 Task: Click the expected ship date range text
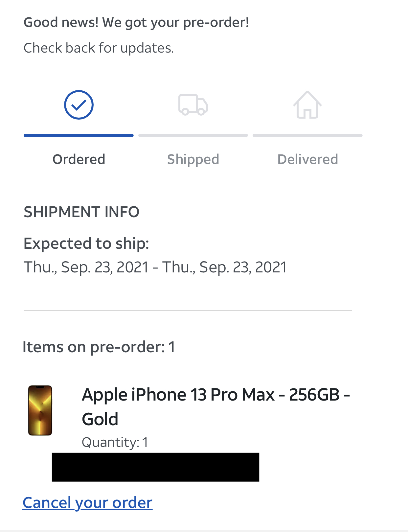(x=155, y=267)
